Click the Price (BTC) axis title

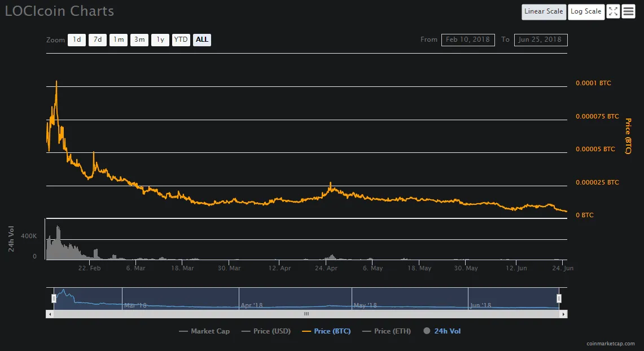point(628,136)
